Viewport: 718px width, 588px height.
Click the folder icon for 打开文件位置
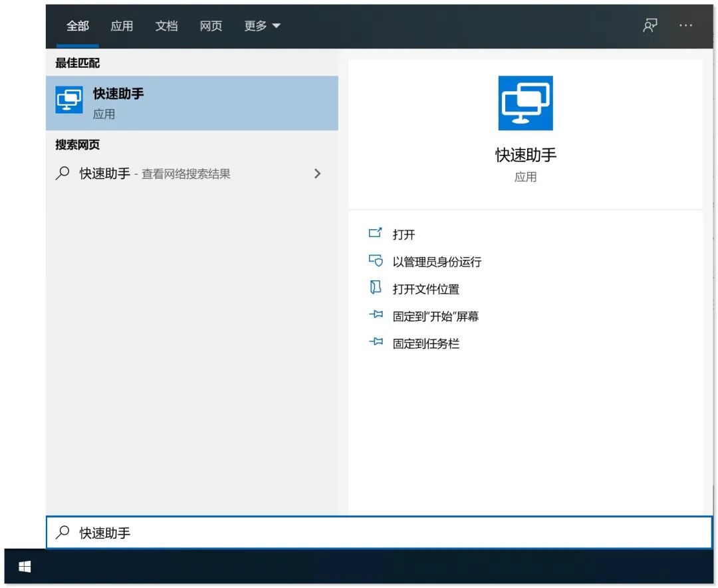tap(375, 288)
